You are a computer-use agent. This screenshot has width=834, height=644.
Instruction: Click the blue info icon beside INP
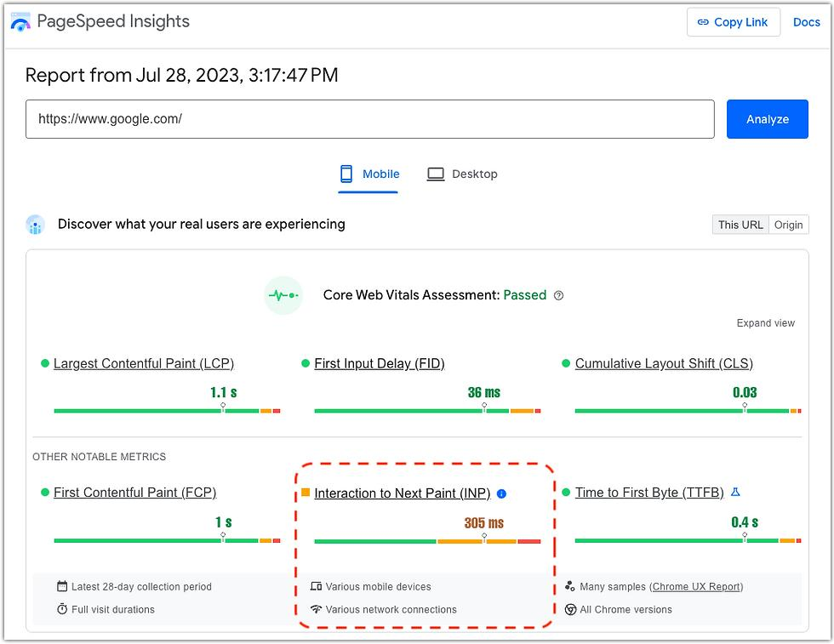[501, 493]
